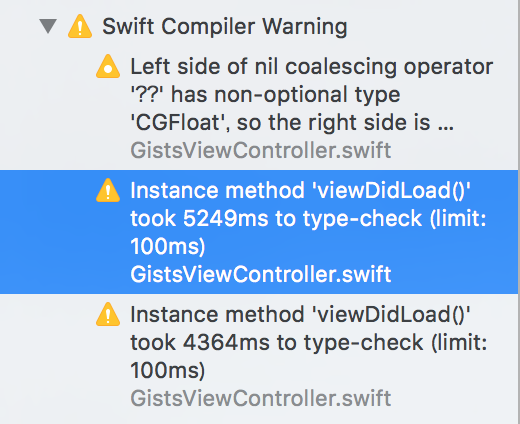Open GistsViewController.swift under the 4364ms warning
The image size is (520, 424).
coord(261,398)
